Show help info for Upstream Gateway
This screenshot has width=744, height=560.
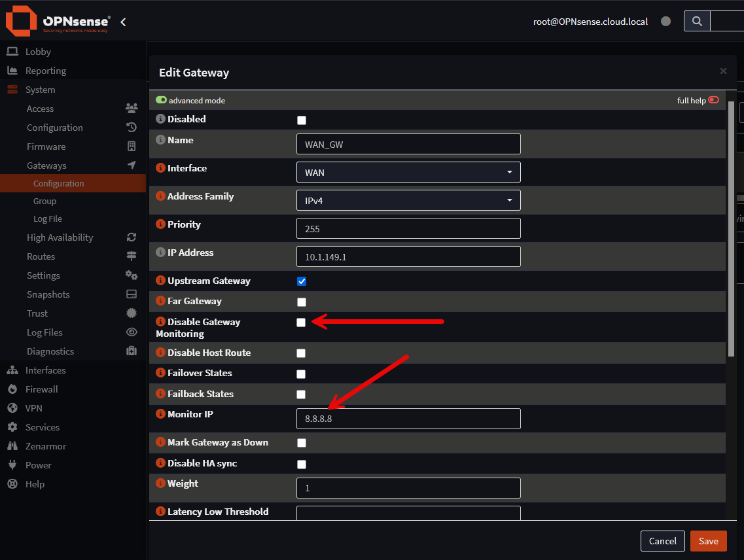(160, 281)
